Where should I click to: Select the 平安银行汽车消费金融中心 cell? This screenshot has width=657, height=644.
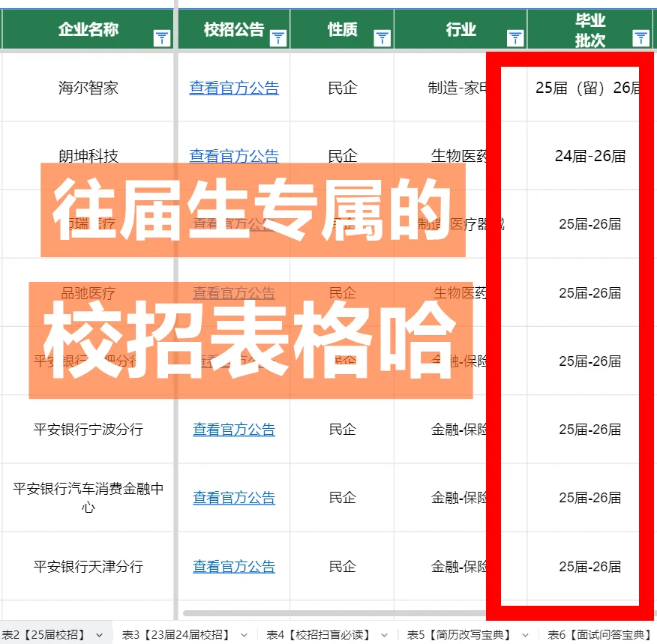(88, 498)
